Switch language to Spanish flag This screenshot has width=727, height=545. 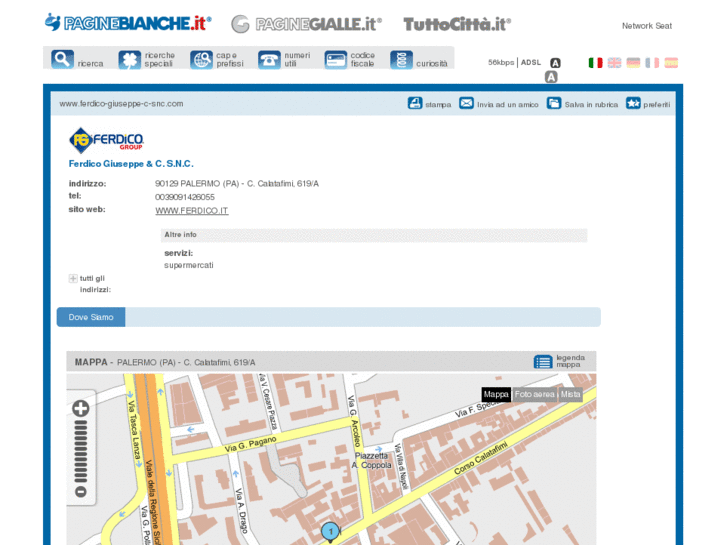click(x=671, y=63)
